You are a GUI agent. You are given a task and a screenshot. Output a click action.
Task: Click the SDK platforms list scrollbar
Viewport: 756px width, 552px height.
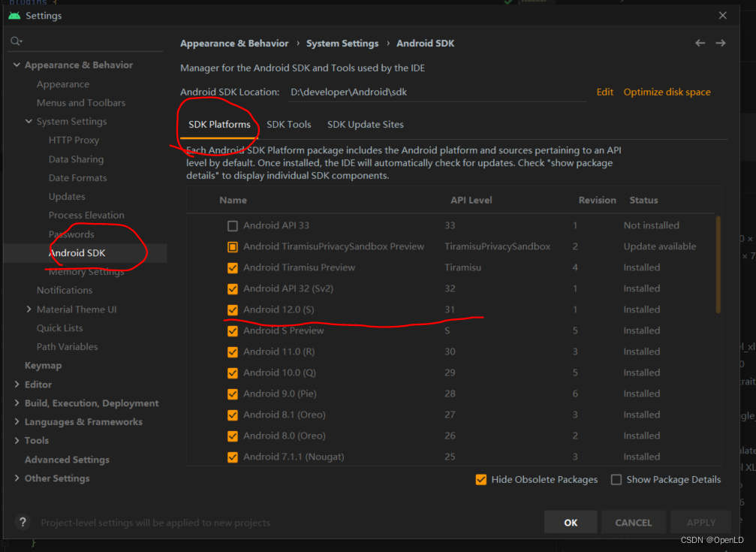718,263
